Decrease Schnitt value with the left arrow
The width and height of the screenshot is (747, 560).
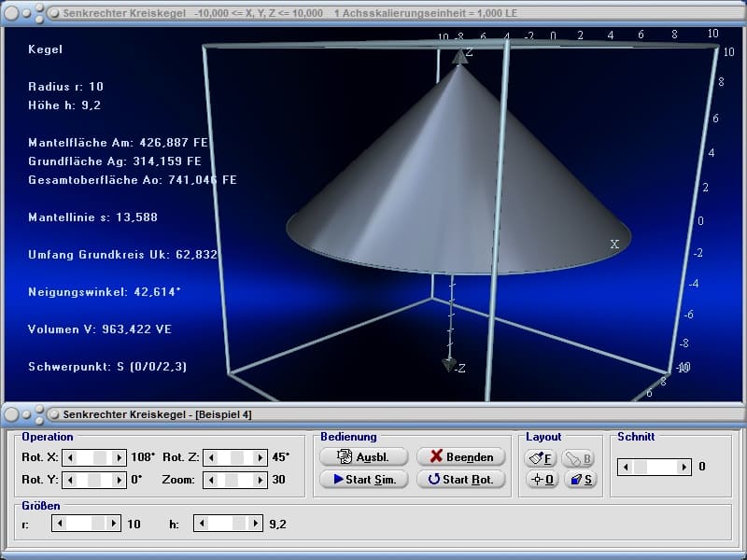pos(626,467)
